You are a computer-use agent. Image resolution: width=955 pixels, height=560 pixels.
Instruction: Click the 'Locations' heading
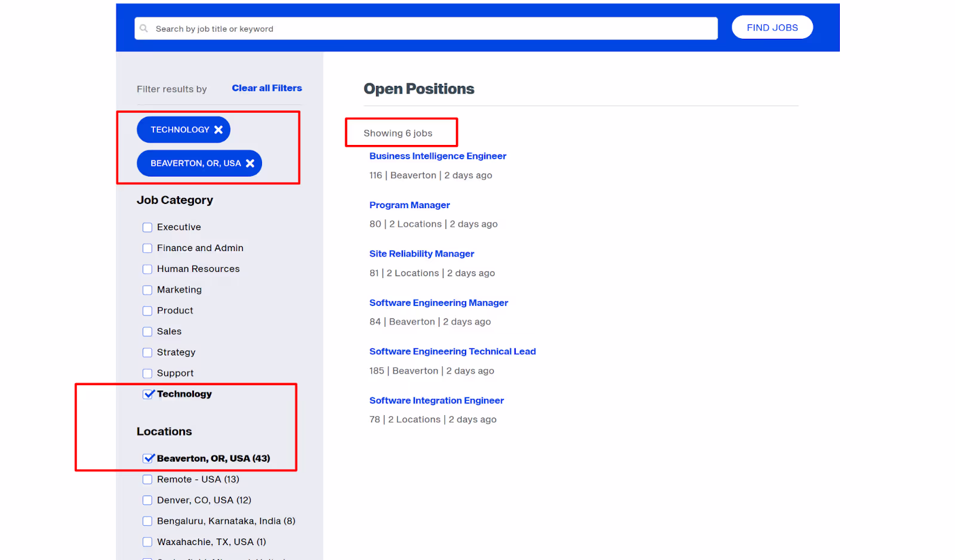[x=164, y=431]
